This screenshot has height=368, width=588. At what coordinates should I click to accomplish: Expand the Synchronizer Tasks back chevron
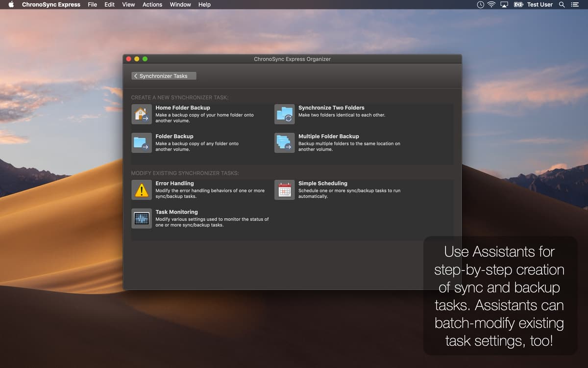(136, 76)
